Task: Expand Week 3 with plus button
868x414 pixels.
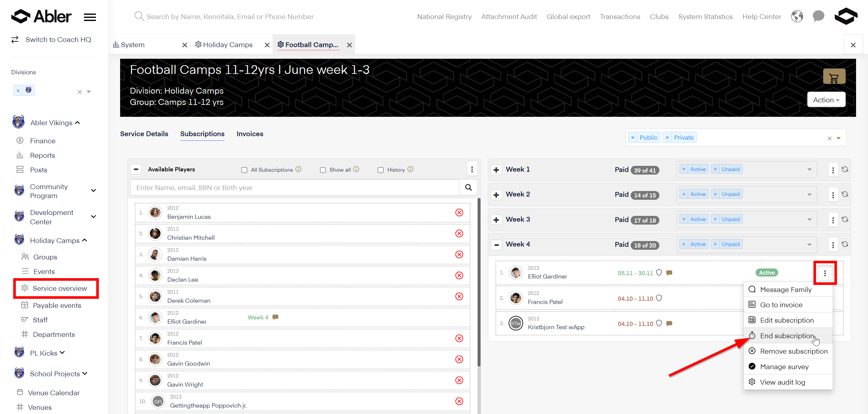Action: 496,220
